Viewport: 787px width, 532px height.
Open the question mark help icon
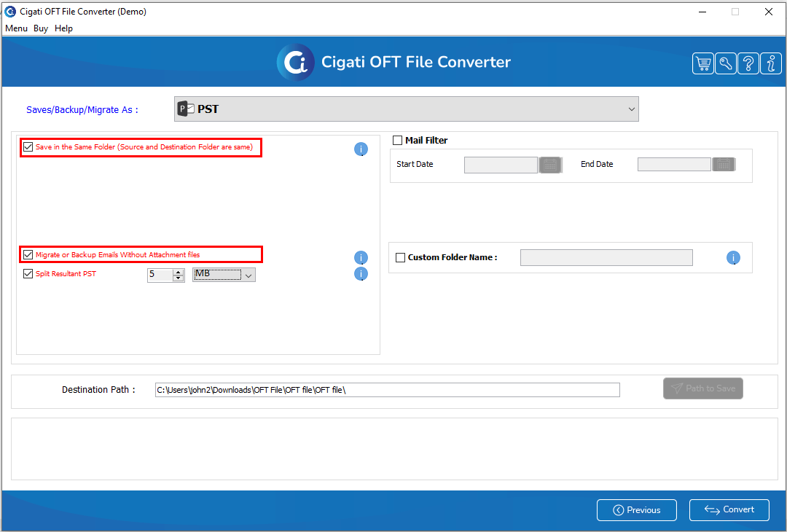[x=748, y=63]
